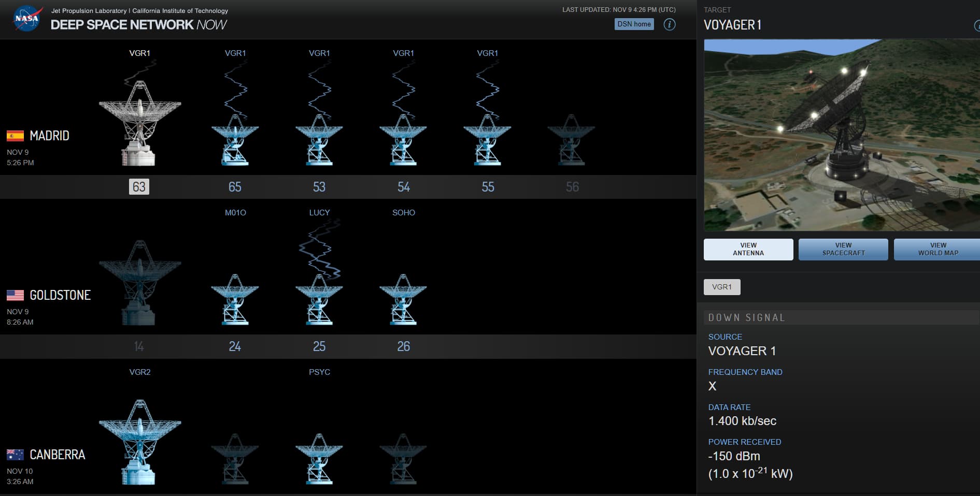The width and height of the screenshot is (980, 496).
Task: Select the dimmed Goldstone antenna 14
Action: pos(139,283)
